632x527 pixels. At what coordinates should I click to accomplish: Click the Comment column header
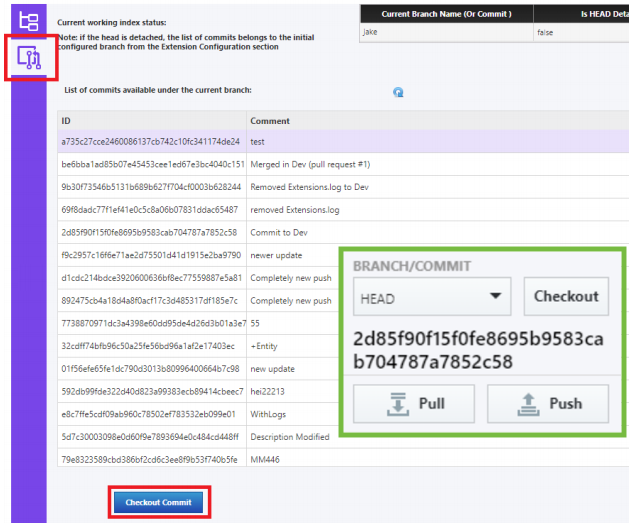pyautogui.click(x=438, y=121)
